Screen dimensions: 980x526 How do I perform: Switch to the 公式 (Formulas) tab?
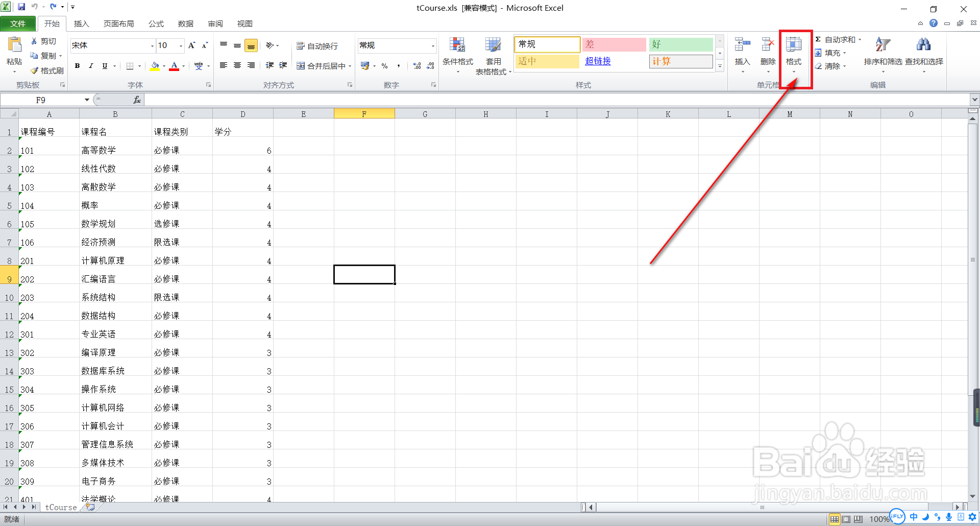coord(156,23)
